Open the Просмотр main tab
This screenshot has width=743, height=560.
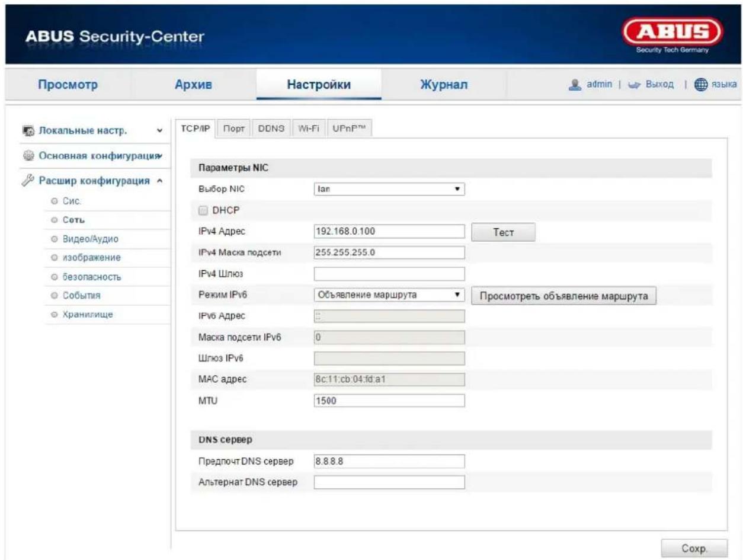[x=68, y=84]
